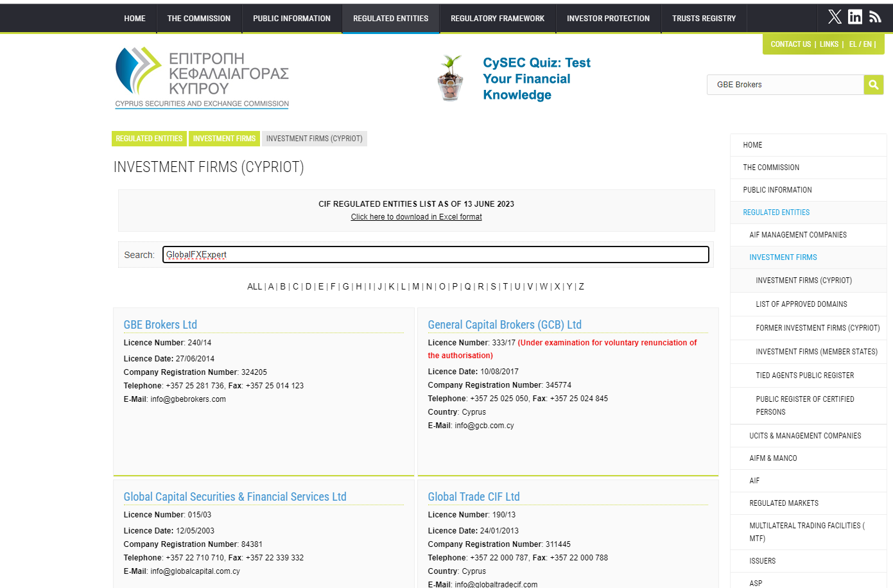Viewport: 893px width, 588px height.
Task: Open Regulated Entities top menu
Action: pos(391,19)
